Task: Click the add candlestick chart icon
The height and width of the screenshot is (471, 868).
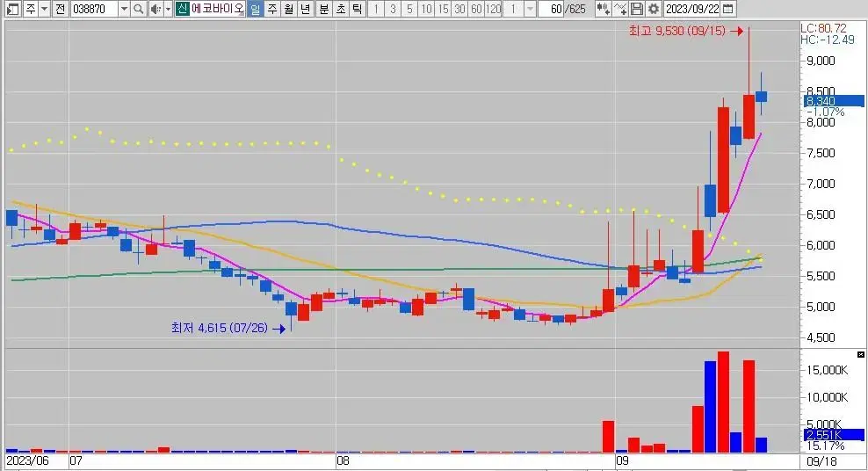Action: 604,9
